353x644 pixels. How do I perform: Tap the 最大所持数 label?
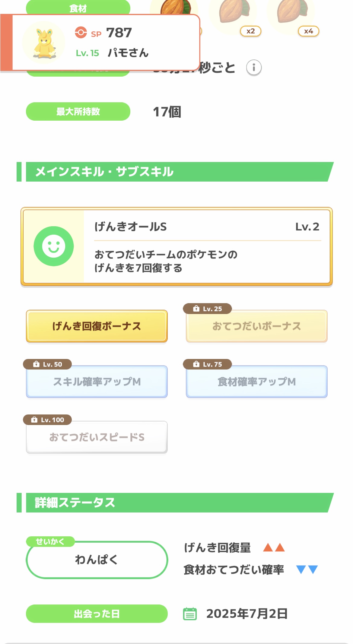coord(78,112)
